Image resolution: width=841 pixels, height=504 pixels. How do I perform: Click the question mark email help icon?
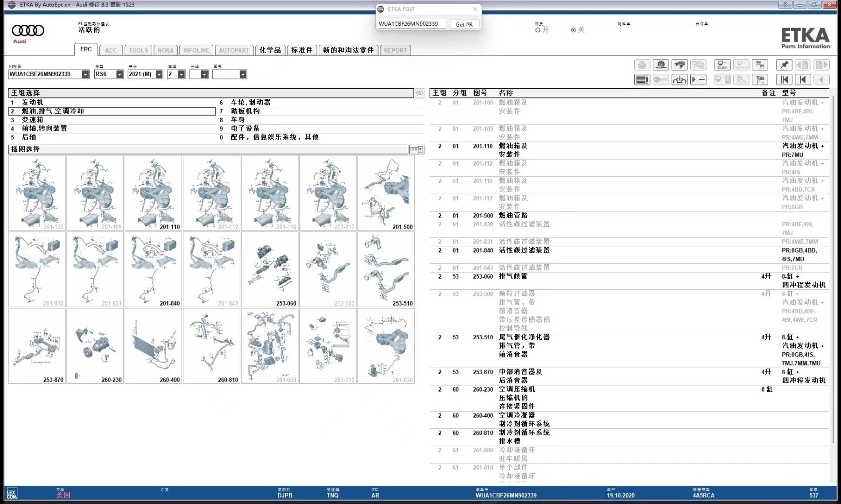[699, 65]
